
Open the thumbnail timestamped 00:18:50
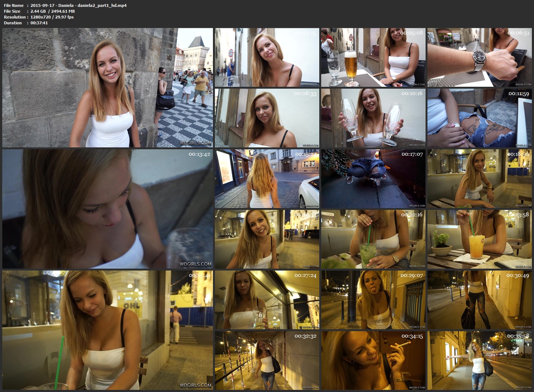[x=479, y=179]
